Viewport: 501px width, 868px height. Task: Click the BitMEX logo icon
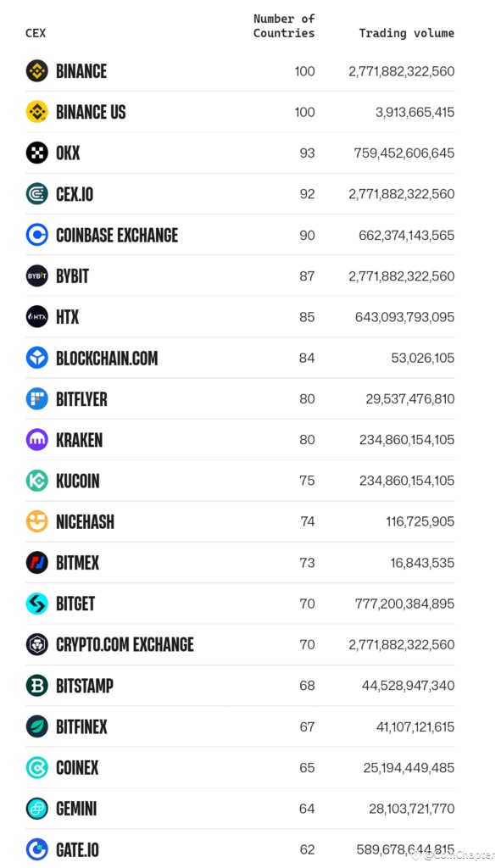click(x=37, y=563)
